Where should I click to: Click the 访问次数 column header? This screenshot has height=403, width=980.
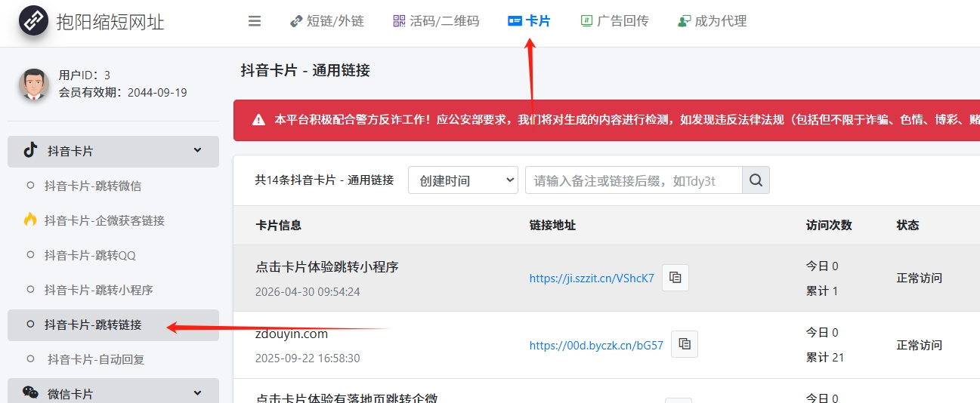tap(829, 225)
